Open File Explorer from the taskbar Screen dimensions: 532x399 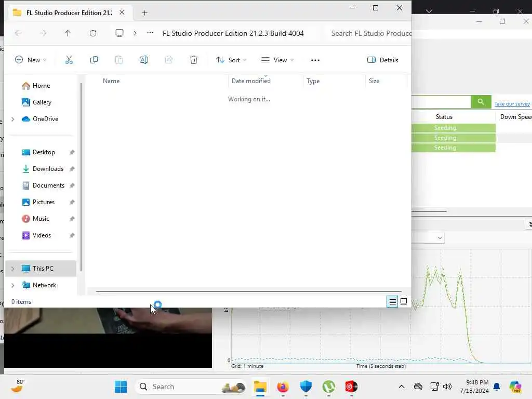tap(260, 387)
